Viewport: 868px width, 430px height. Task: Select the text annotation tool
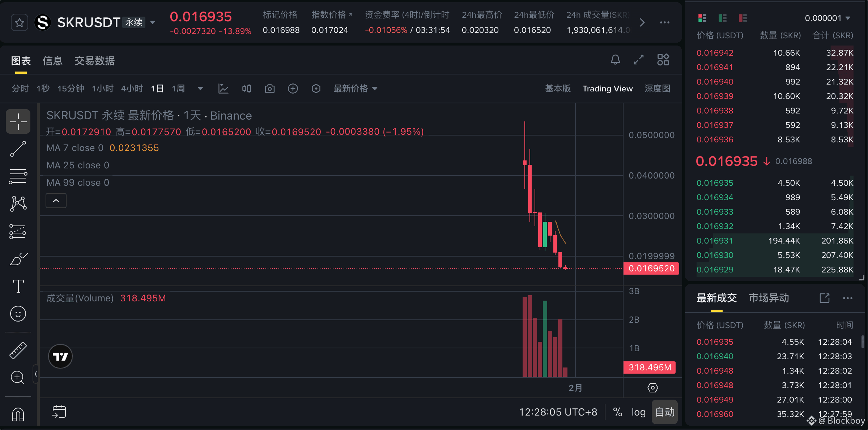pyautogui.click(x=18, y=286)
